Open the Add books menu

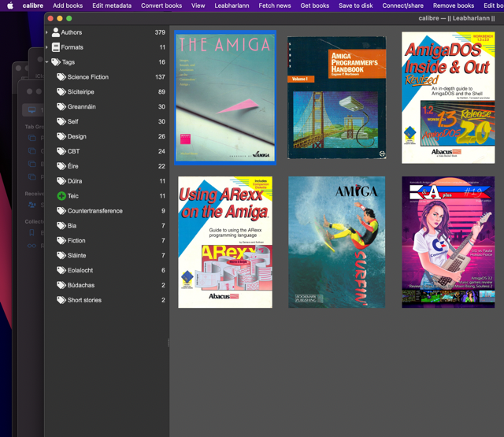(x=68, y=6)
